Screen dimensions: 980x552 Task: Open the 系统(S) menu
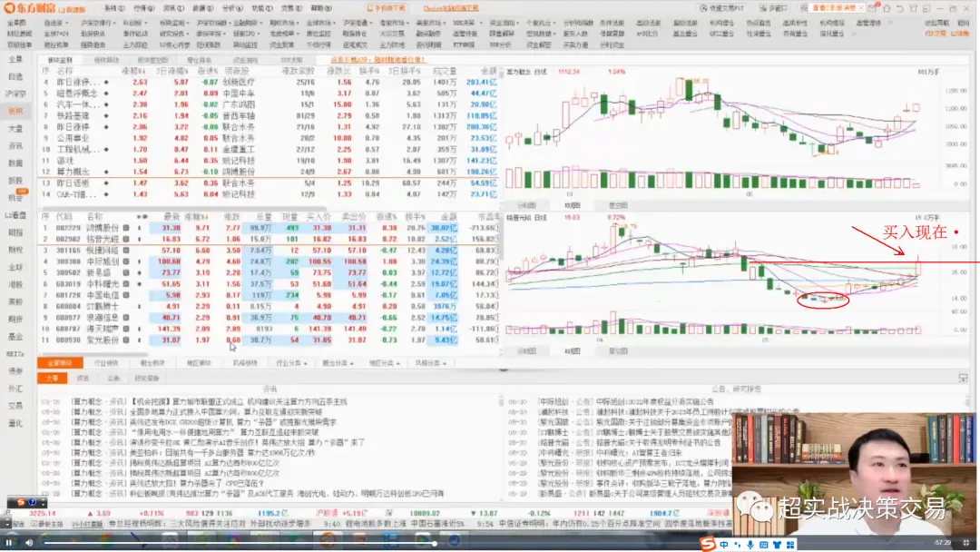[x=113, y=8]
